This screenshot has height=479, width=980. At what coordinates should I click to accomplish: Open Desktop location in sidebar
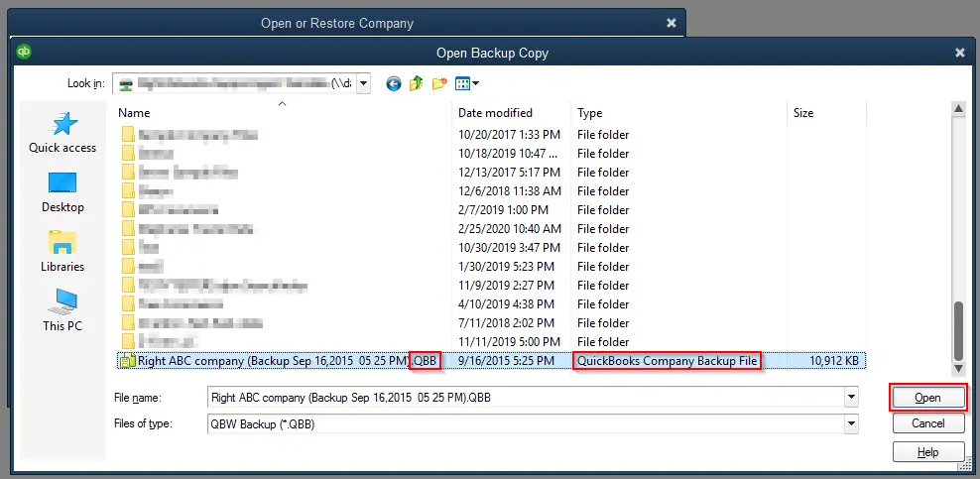coord(62,192)
